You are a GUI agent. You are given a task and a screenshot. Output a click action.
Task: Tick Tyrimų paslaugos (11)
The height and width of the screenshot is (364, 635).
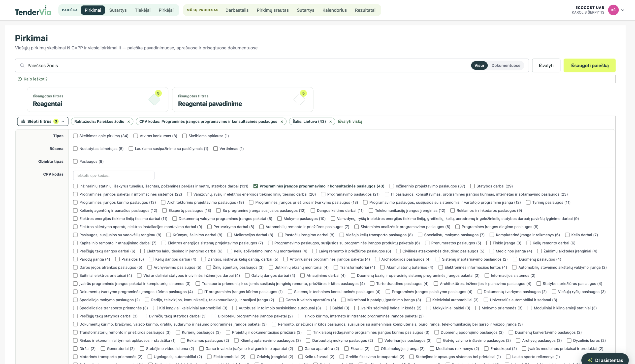[x=528, y=202]
